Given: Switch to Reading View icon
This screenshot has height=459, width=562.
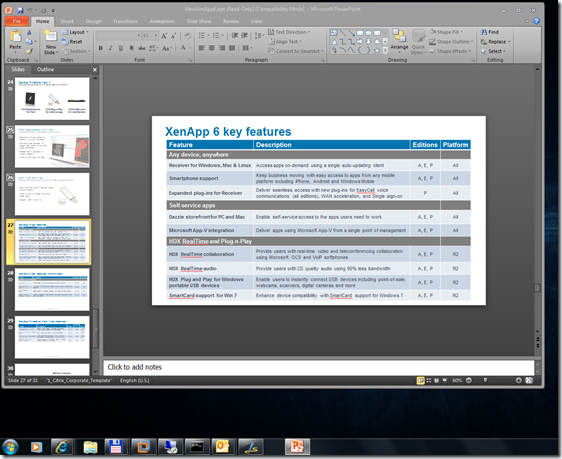Looking at the screenshot, I should [437, 381].
